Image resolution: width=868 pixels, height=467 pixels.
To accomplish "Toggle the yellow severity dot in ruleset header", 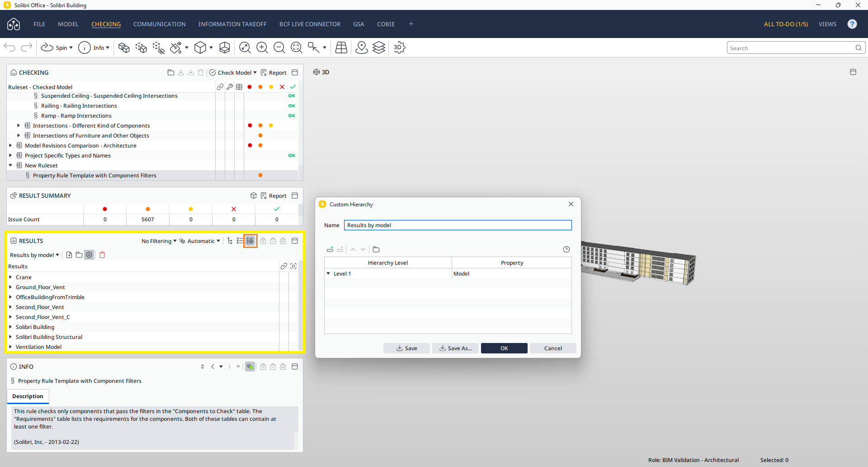I will point(271,87).
